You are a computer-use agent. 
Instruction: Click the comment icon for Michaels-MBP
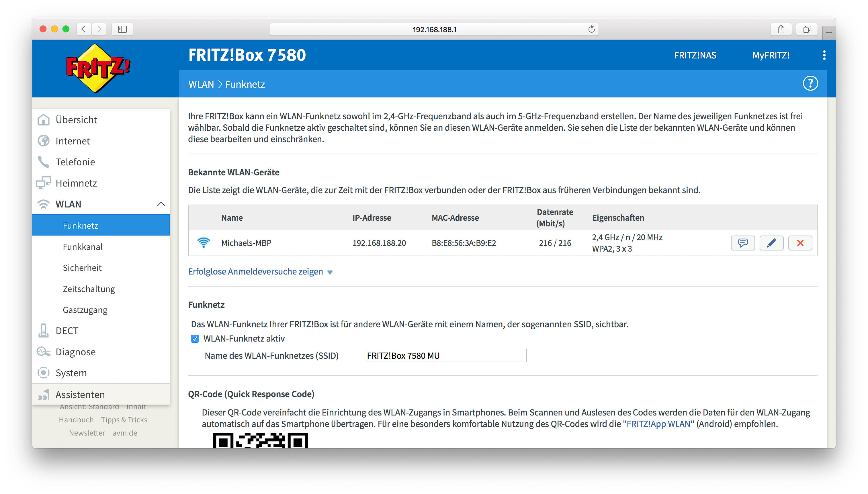[x=742, y=243]
